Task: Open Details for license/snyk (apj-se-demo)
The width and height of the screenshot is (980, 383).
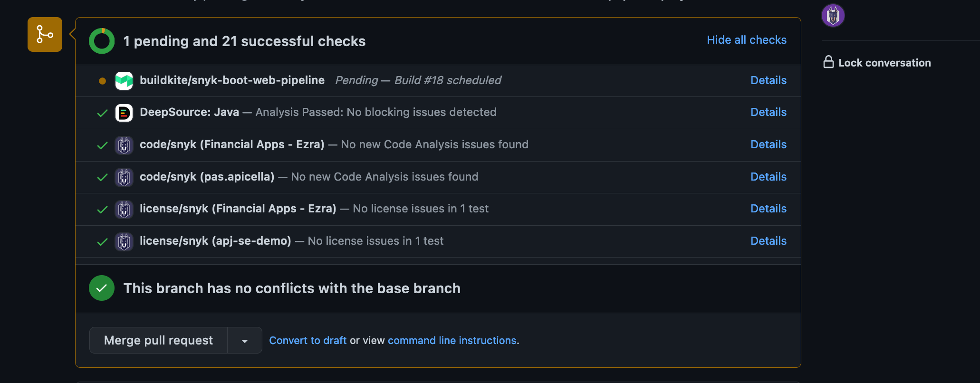Action: click(768, 241)
